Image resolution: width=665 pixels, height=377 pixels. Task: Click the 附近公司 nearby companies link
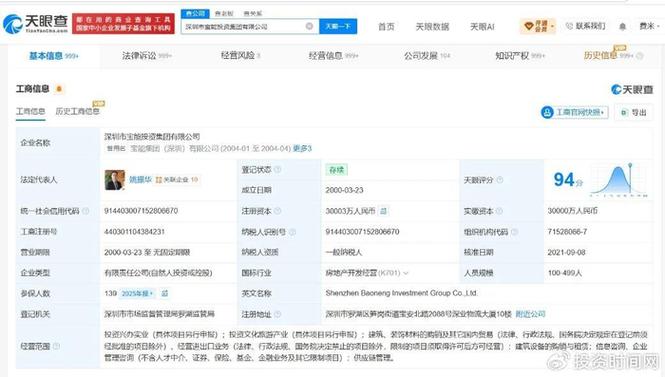pos(530,314)
